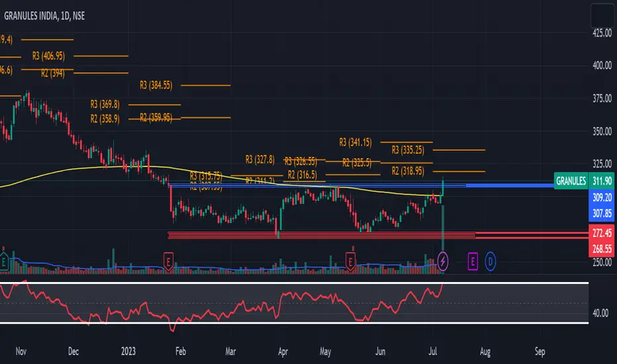617x364 pixels.
Task: Click the blue 309.20 price label
Action: click(x=602, y=197)
